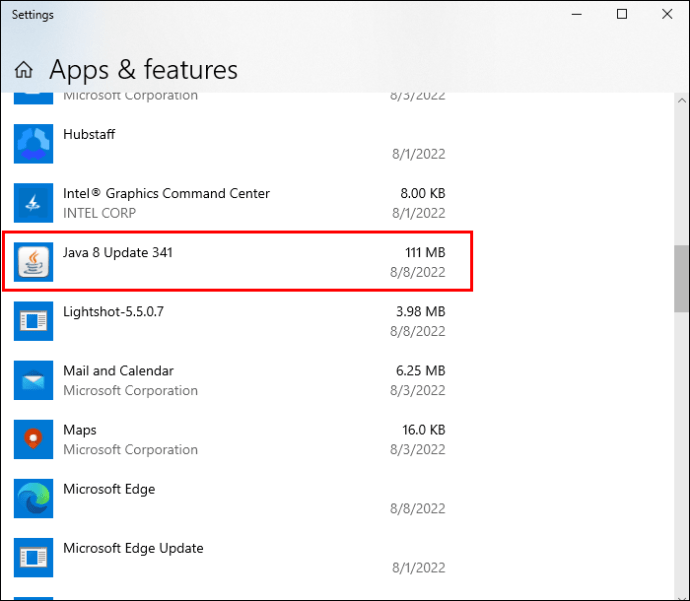Choose the Hubstaff app entry

89,135
